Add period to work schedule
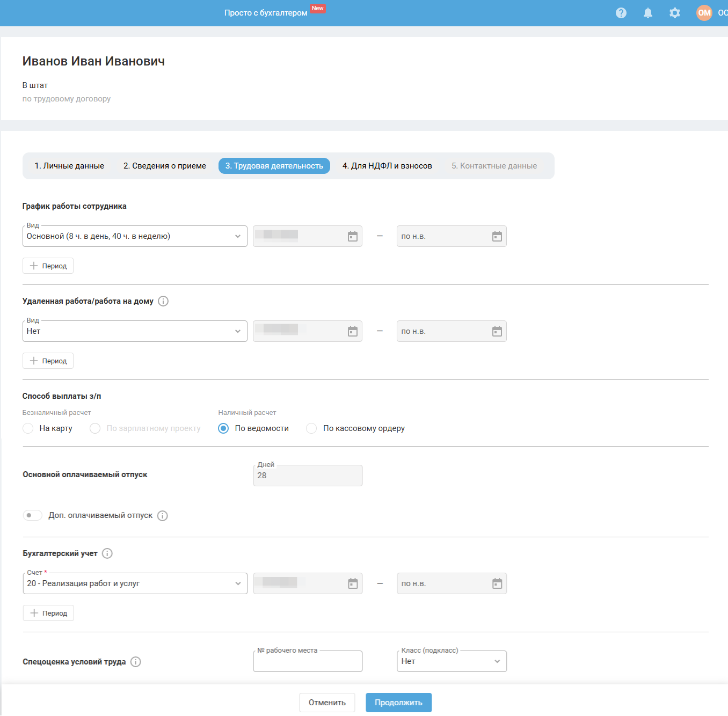The height and width of the screenshot is (716, 728). [48, 266]
